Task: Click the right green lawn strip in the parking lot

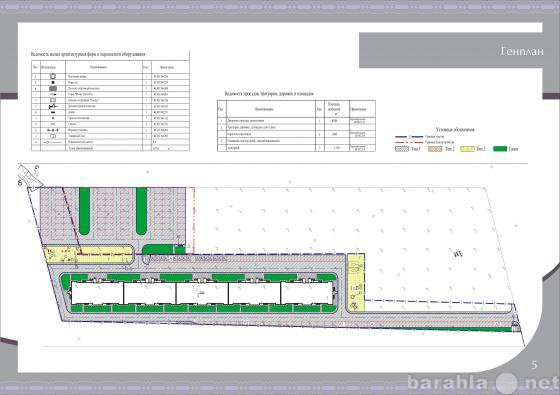Action: 141,211
